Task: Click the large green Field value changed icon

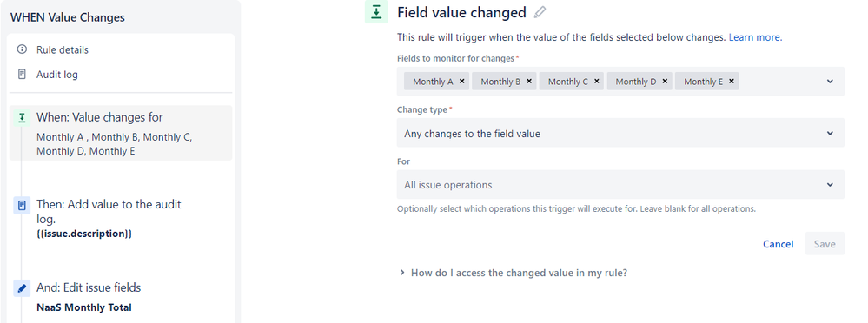Action: click(376, 12)
